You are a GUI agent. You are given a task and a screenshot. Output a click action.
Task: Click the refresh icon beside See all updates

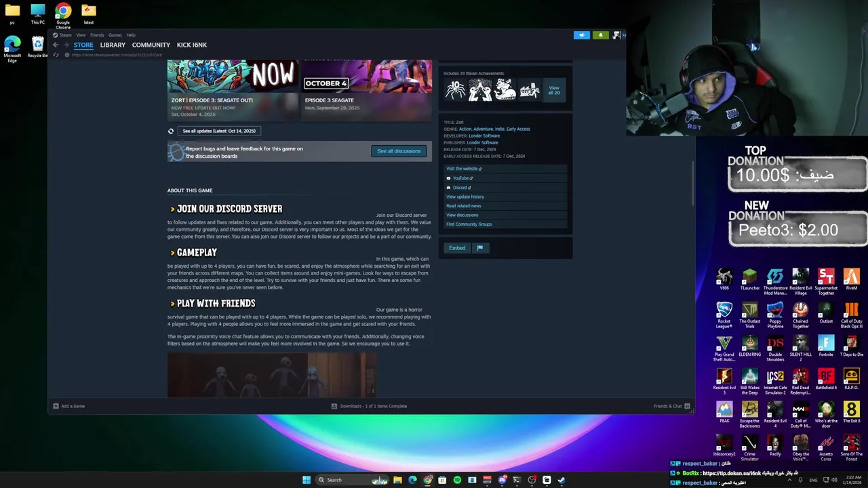point(171,131)
